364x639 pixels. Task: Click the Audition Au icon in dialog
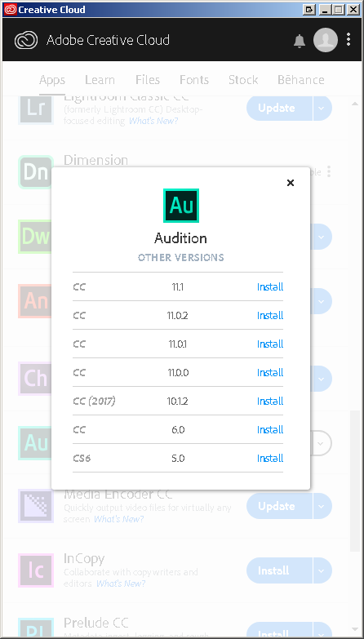[x=181, y=206]
